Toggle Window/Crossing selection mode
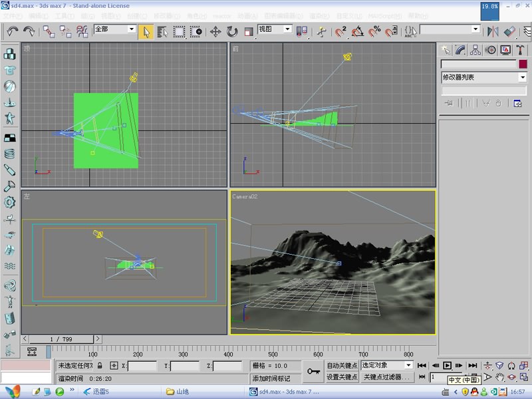This screenshot has width=532, height=399. coord(196,32)
